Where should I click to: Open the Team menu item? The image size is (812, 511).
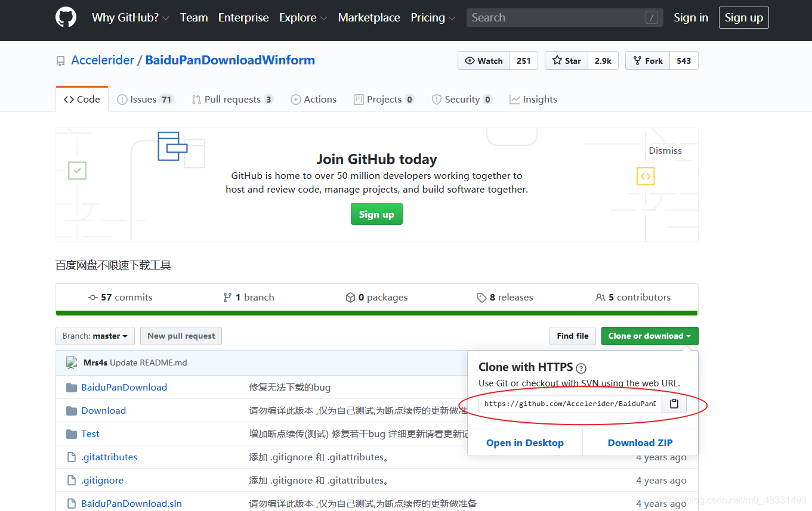(194, 18)
